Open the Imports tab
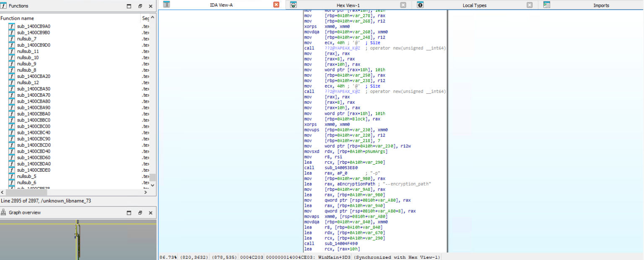 tap(601, 5)
